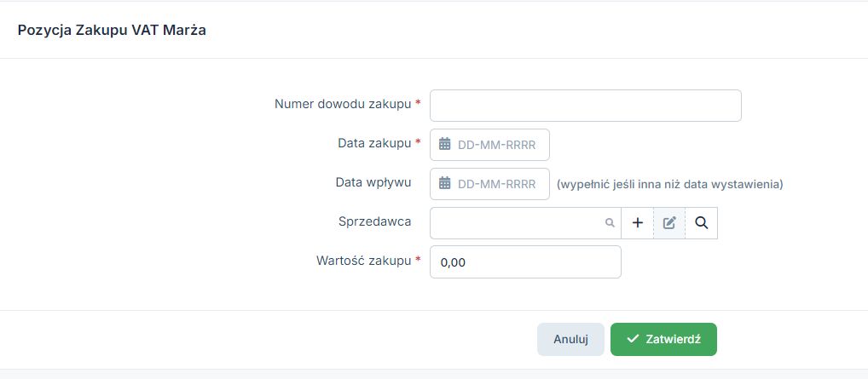Add a new Sprzedawca with the plus button
This screenshot has height=379, width=868.
pos(638,223)
